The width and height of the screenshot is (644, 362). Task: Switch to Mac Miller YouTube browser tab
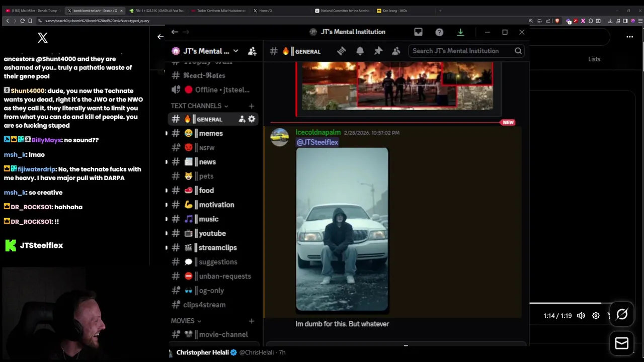pyautogui.click(x=34, y=11)
